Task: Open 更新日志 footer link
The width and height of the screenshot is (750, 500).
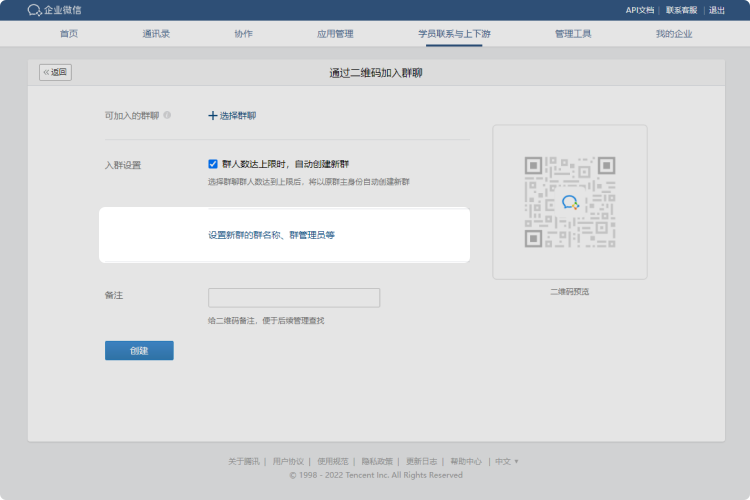Action: tap(421, 461)
